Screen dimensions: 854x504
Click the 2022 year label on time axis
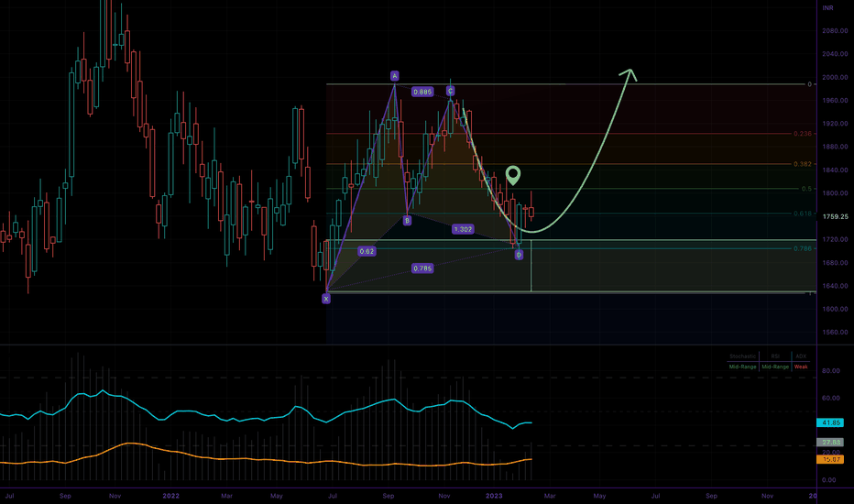[170, 496]
